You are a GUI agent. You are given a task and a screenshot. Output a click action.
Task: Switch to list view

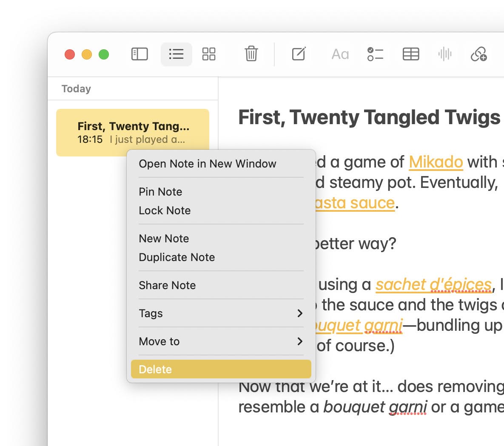click(176, 54)
